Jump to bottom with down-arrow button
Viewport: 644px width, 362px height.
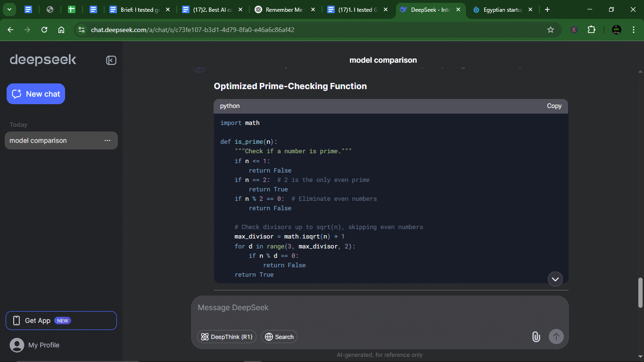click(555, 279)
